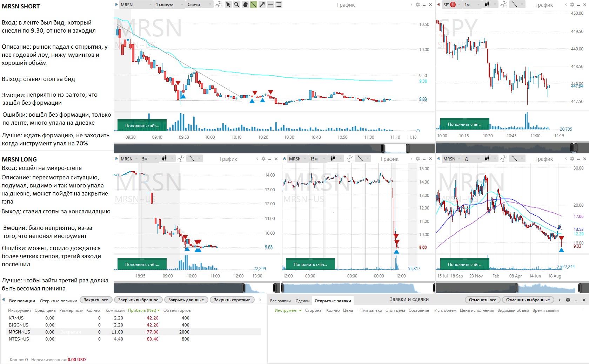Expand Прибыль (Net) column sort arrow

pos(159,310)
